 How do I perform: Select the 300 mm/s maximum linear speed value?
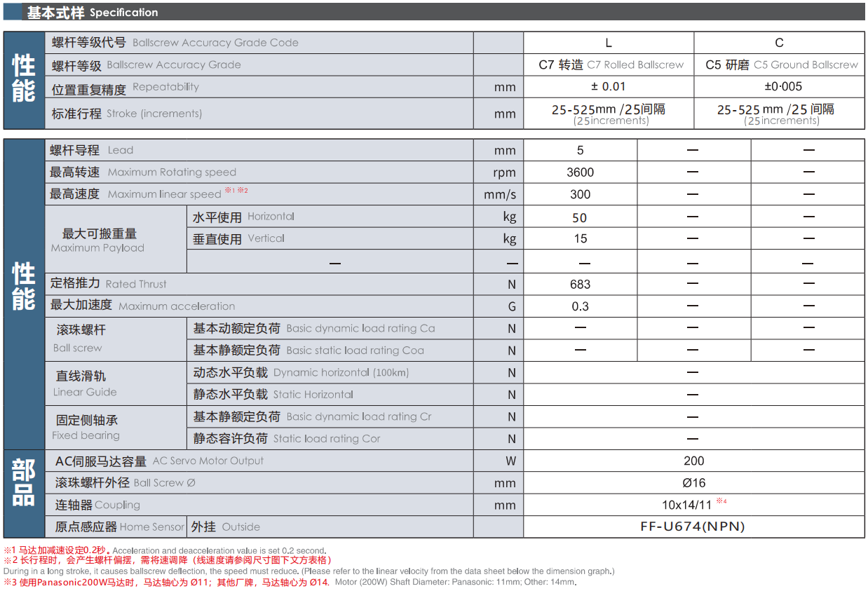(580, 194)
